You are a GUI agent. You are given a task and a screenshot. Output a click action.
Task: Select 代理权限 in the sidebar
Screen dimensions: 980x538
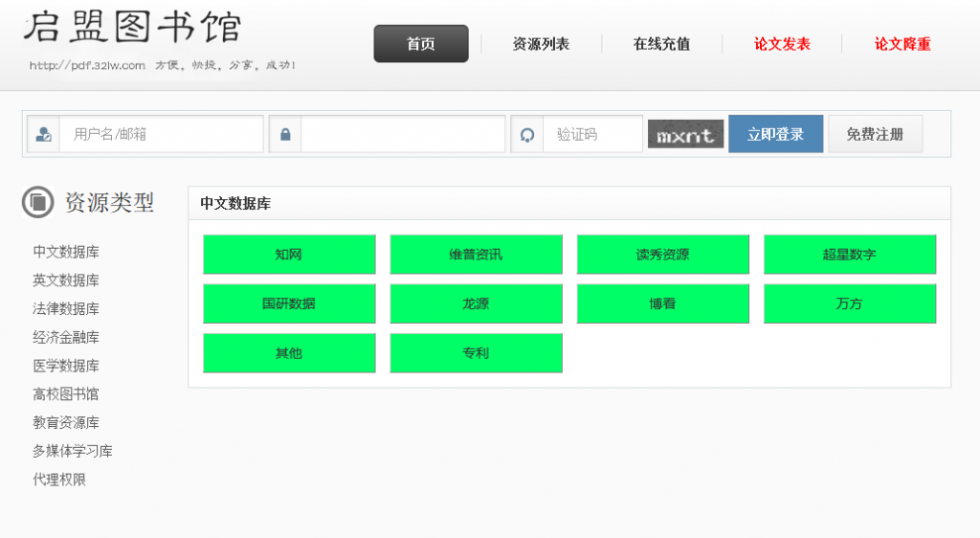(x=59, y=480)
